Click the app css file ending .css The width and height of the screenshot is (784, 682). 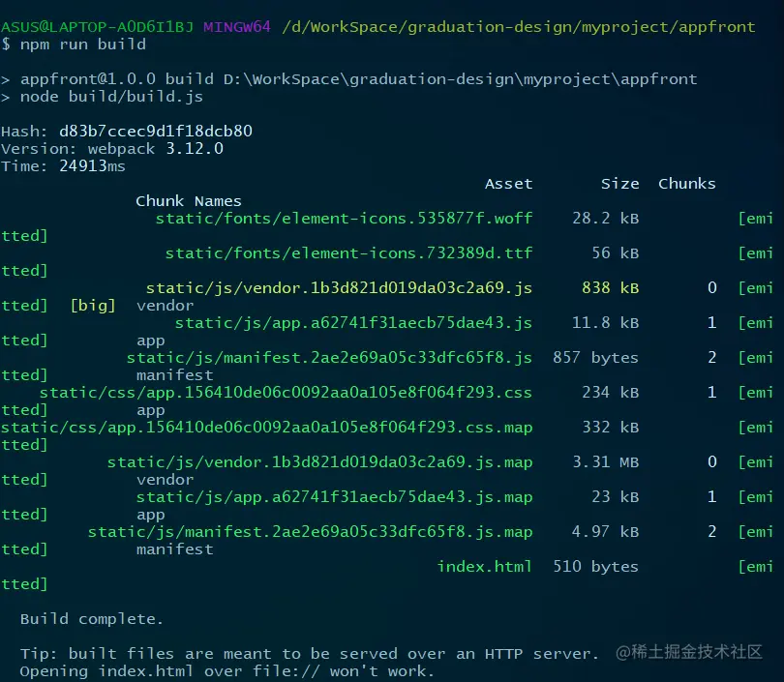286,393
